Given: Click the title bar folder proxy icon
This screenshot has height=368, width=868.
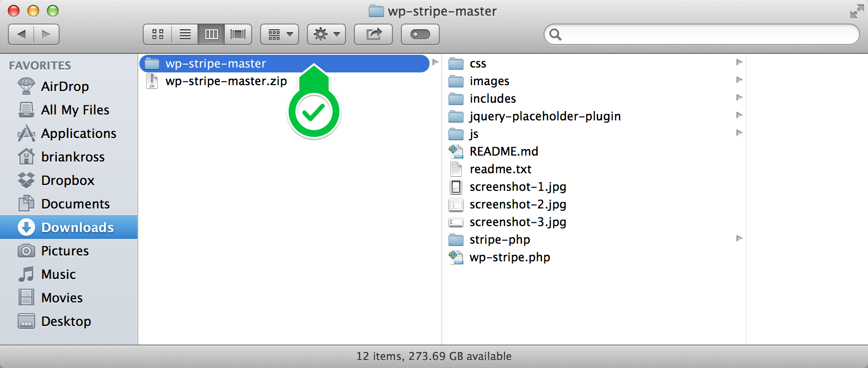Looking at the screenshot, I should [376, 11].
